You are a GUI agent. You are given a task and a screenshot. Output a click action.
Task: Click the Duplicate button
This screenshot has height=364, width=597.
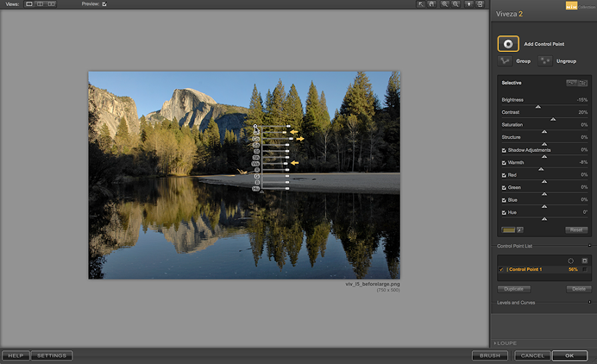(x=513, y=289)
